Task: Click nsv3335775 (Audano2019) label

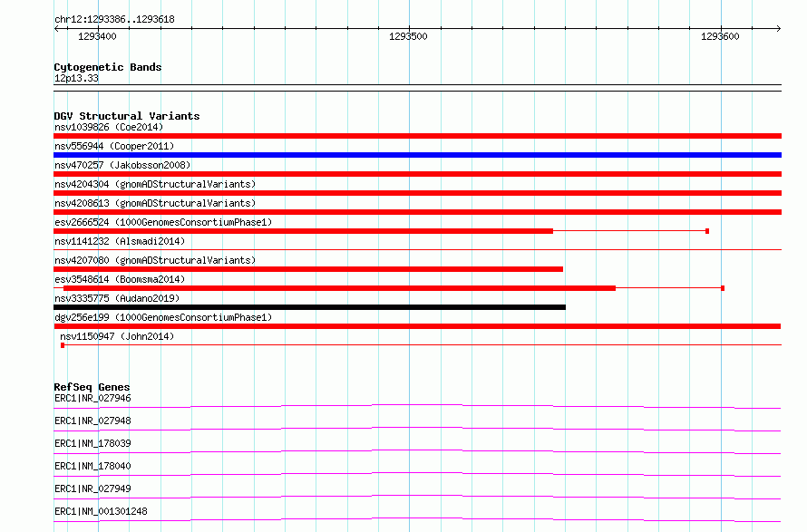Action: [x=117, y=298]
